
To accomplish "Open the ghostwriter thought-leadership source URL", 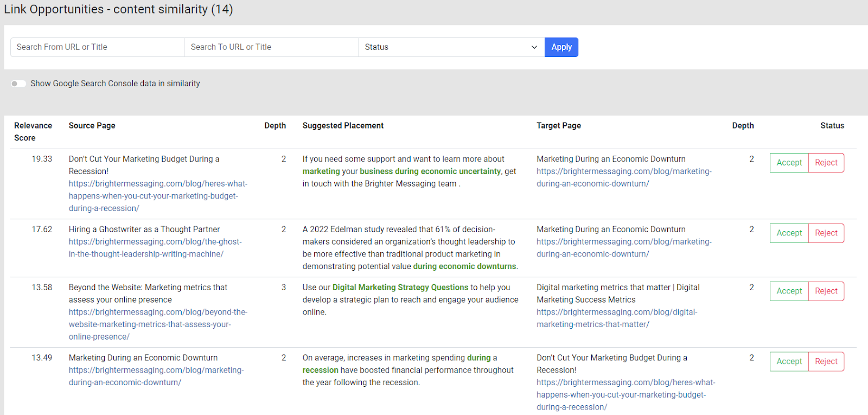I will click(x=155, y=248).
